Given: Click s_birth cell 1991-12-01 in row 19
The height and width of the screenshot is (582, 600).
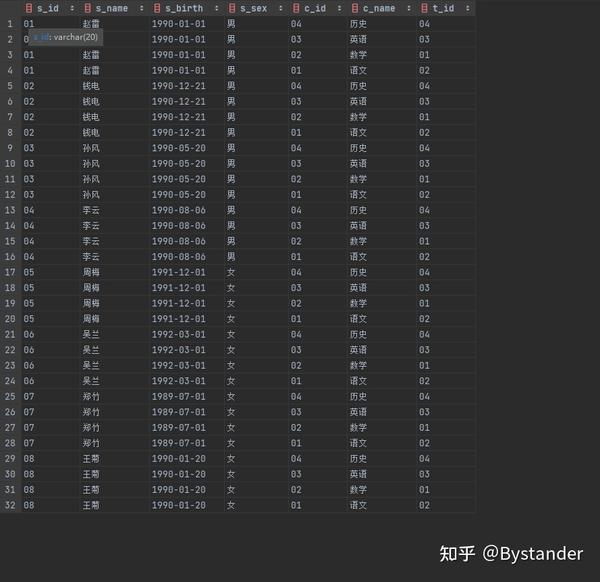Looking at the screenshot, I should [x=179, y=303].
